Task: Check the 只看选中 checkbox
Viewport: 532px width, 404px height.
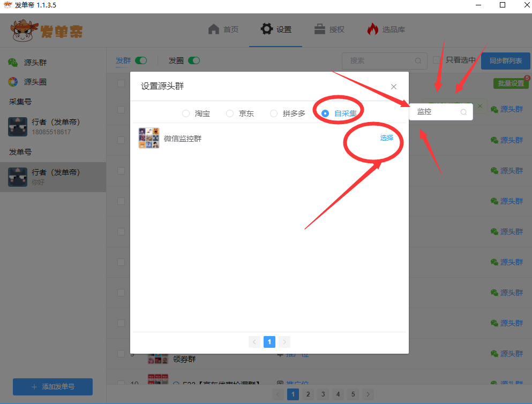Action: [x=437, y=60]
